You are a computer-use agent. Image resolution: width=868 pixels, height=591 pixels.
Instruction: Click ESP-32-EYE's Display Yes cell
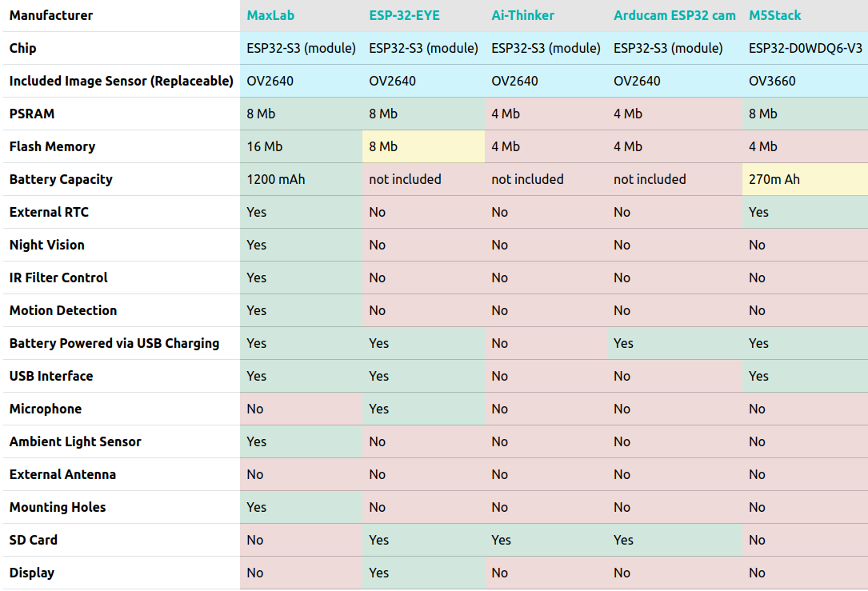point(423,573)
